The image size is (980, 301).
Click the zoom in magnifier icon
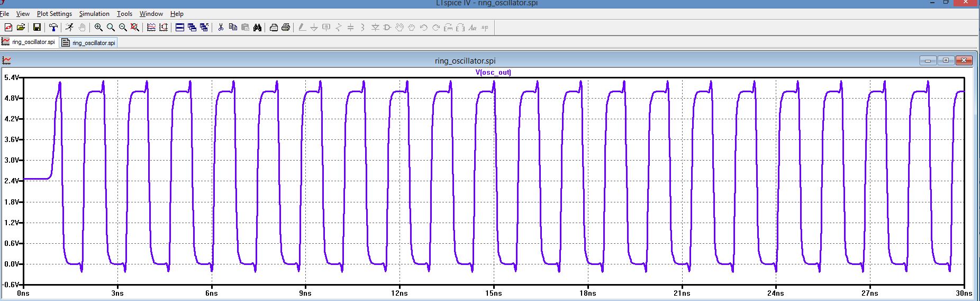[98, 28]
